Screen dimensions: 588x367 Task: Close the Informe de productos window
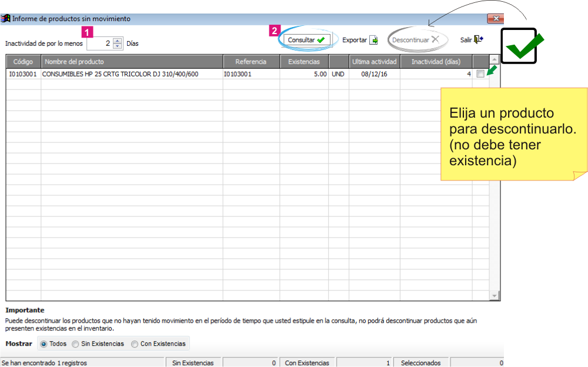(x=496, y=18)
